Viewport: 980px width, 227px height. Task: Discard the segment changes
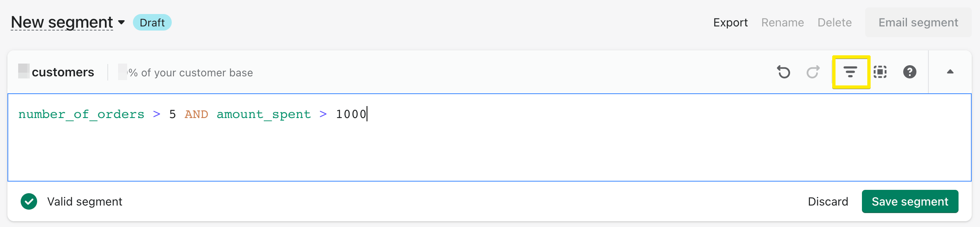pos(828,201)
